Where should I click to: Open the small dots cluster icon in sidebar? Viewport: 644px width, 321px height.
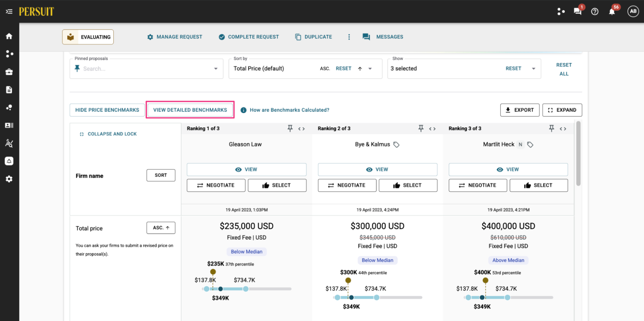[x=9, y=108]
